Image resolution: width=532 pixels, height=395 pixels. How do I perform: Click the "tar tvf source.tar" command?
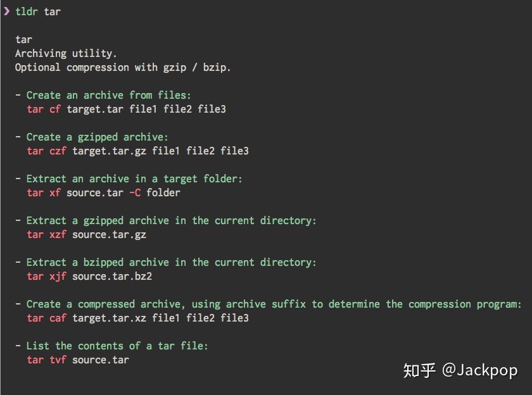pos(77,360)
